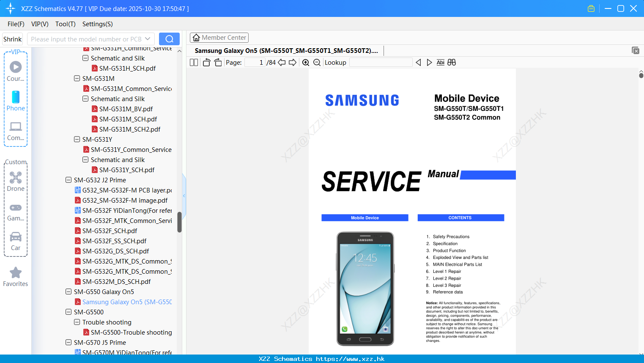The image size is (644, 363).
Task: Open Favorites star icon
Action: click(x=16, y=272)
